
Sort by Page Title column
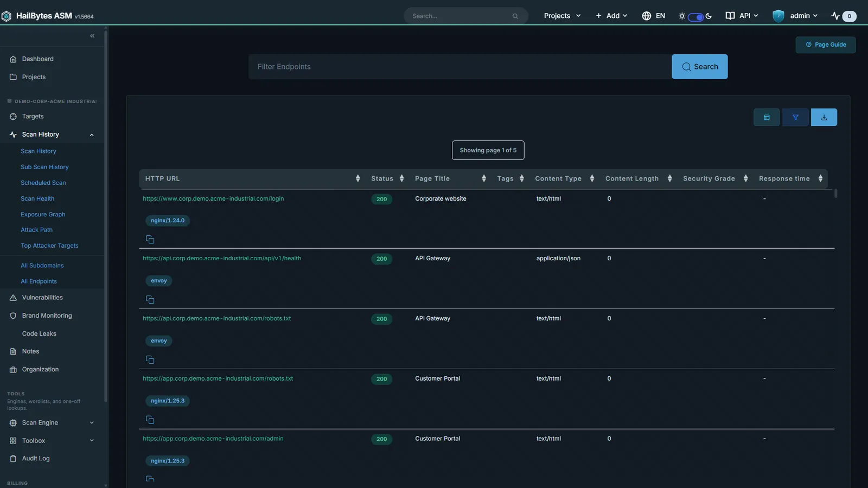(x=484, y=178)
